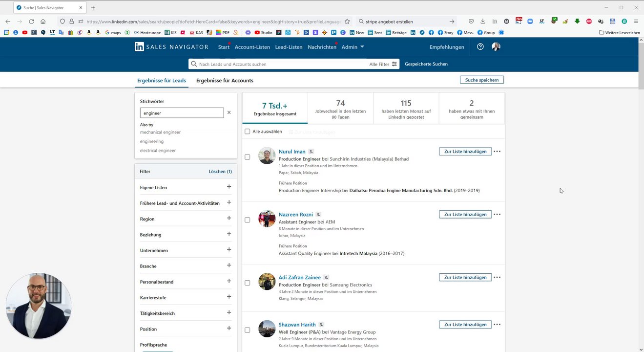The width and height of the screenshot is (644, 352).
Task: Open the Facebook Group bookmark
Action: click(486, 33)
